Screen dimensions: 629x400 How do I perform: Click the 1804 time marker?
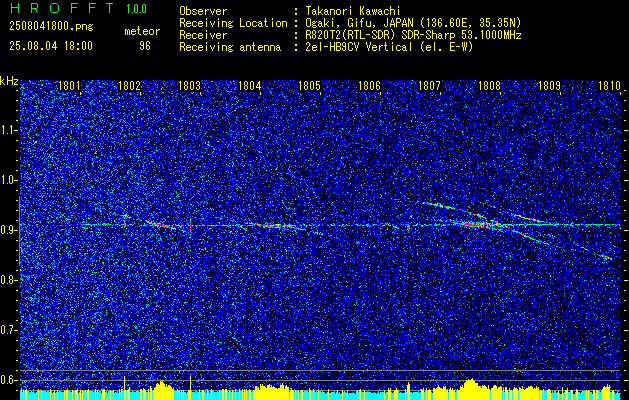(x=250, y=86)
